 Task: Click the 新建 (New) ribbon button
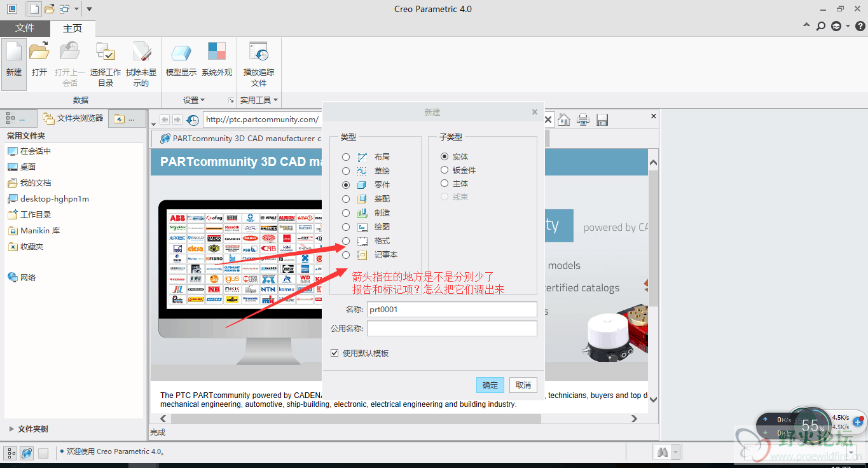point(14,64)
